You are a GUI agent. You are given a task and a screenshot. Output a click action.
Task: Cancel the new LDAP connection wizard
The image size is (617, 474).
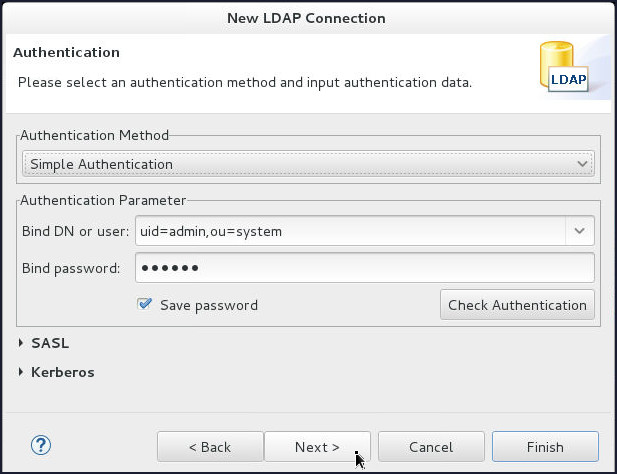431,447
